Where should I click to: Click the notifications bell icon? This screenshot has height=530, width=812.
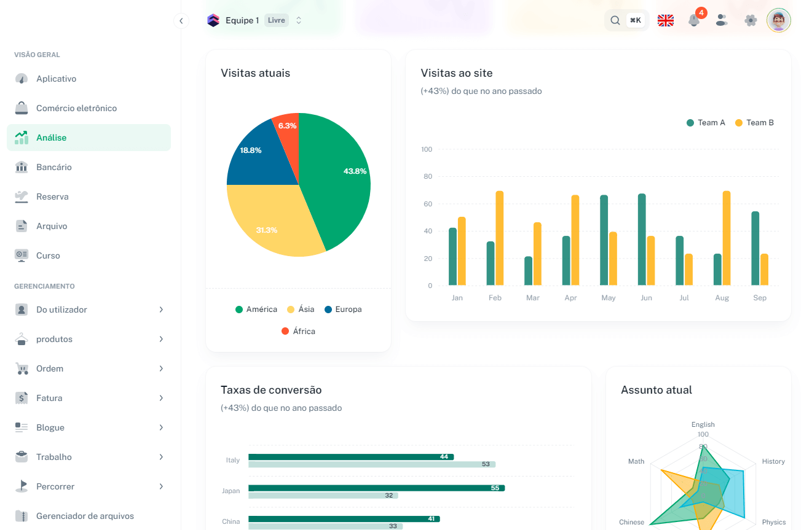pyautogui.click(x=694, y=20)
